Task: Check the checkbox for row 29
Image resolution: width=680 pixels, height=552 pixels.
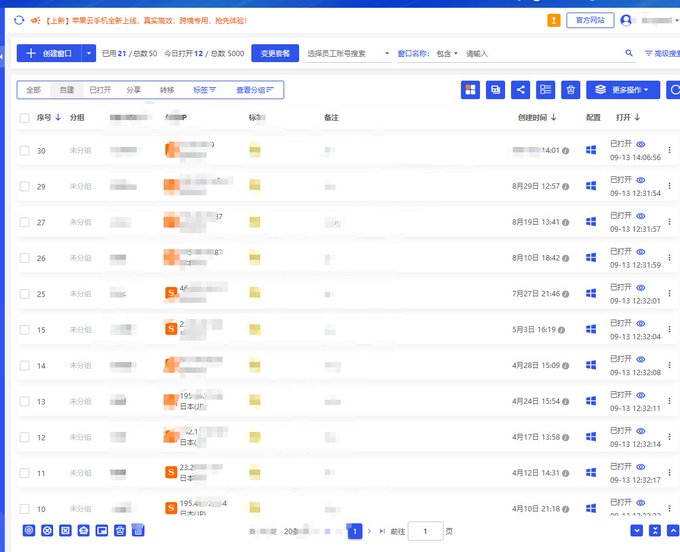Action: click(x=24, y=186)
